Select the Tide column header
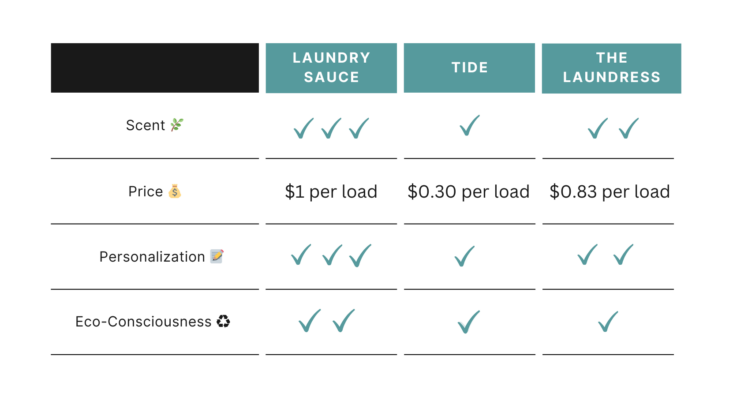This screenshot has width=733, height=420. pyautogui.click(x=469, y=68)
